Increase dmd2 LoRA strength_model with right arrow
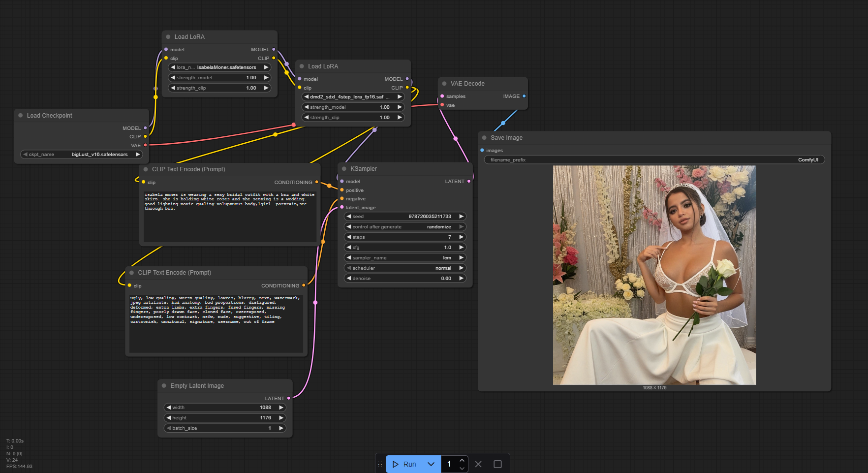This screenshot has width=868, height=473. [400, 107]
